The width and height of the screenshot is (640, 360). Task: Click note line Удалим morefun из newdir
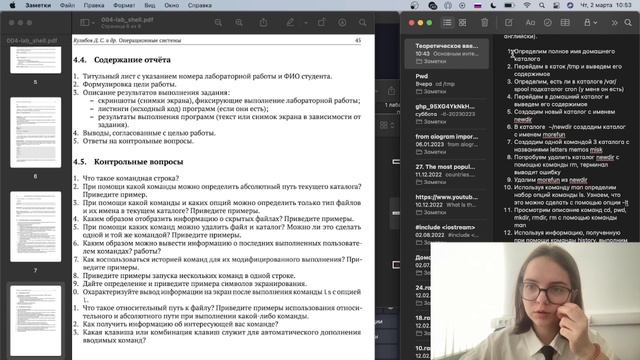(550, 180)
